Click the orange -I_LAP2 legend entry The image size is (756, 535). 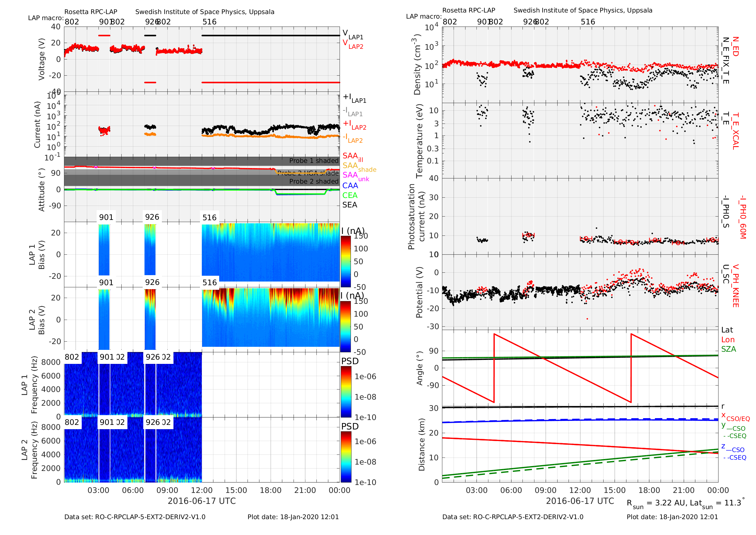click(x=353, y=138)
